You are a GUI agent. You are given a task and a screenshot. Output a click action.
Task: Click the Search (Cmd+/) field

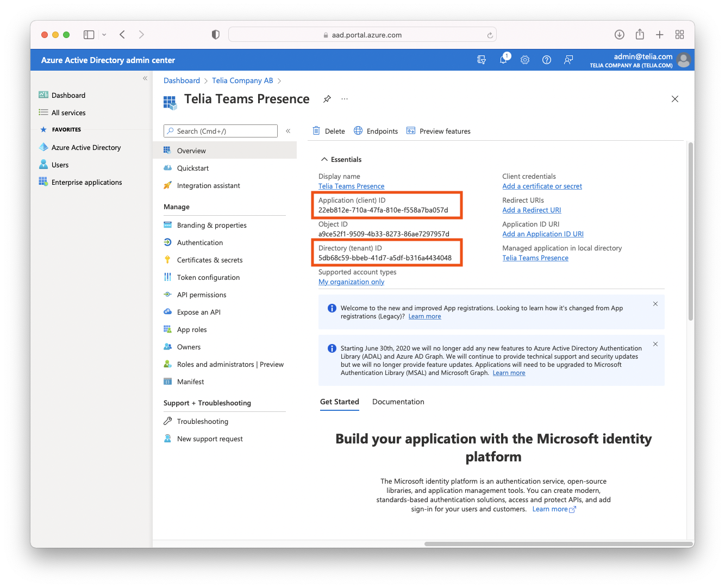tap(221, 131)
